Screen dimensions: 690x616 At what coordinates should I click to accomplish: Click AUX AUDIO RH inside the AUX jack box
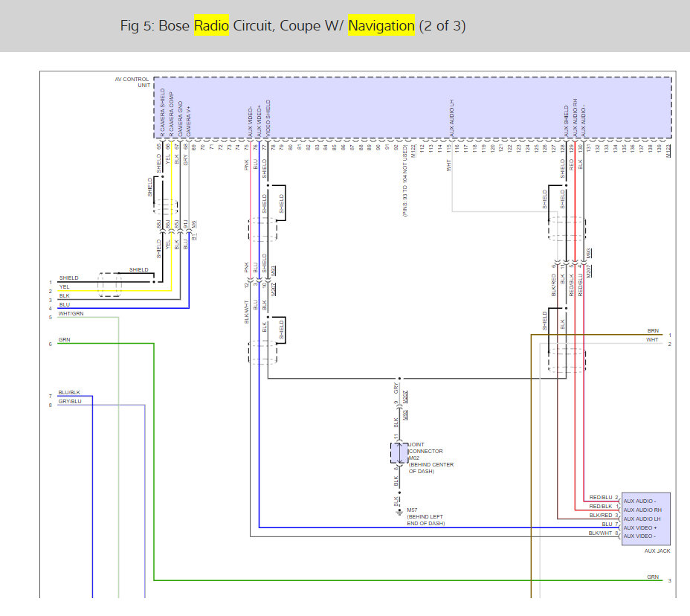click(642, 510)
